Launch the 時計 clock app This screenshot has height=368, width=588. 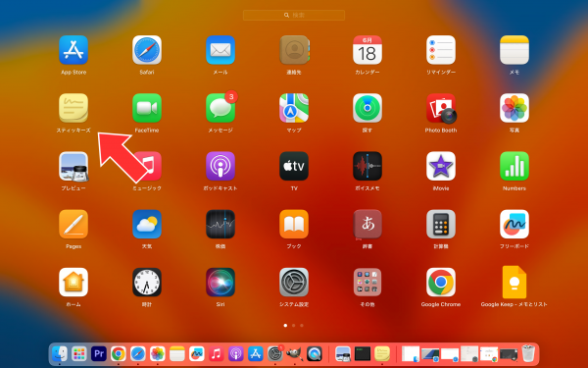147,283
